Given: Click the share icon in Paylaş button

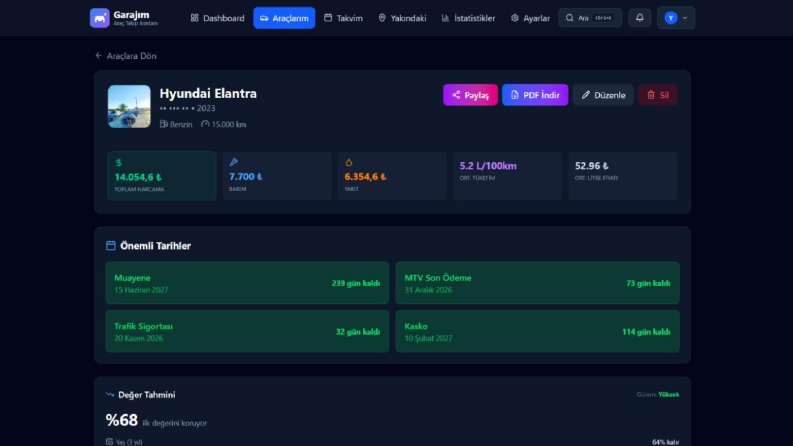Looking at the screenshot, I should point(456,95).
